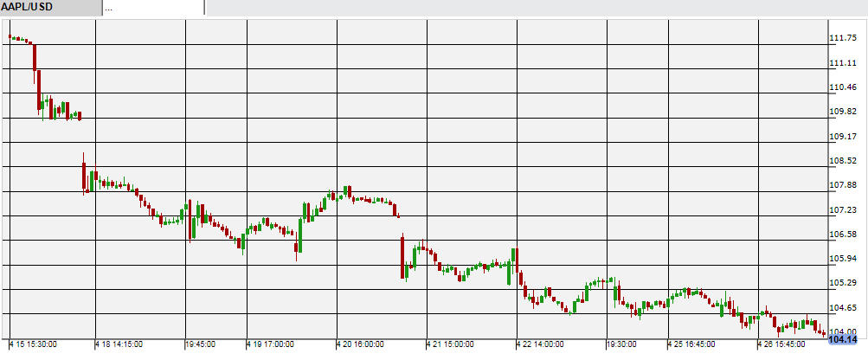868x360 pixels.
Task: Click the 111.11 price axis label
Action: tap(843, 63)
